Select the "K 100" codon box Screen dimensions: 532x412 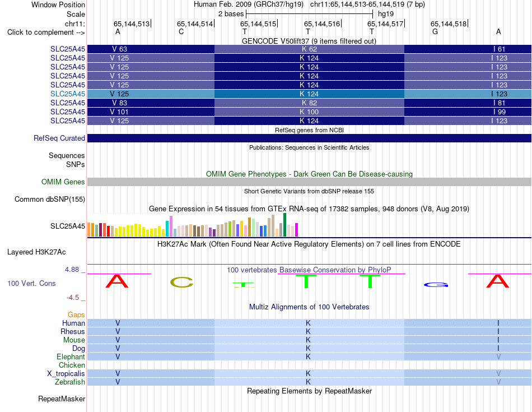pos(309,112)
